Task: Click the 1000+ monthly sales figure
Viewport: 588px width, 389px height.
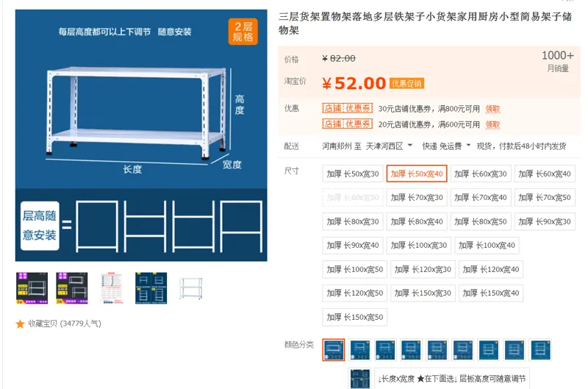Action: [558, 55]
